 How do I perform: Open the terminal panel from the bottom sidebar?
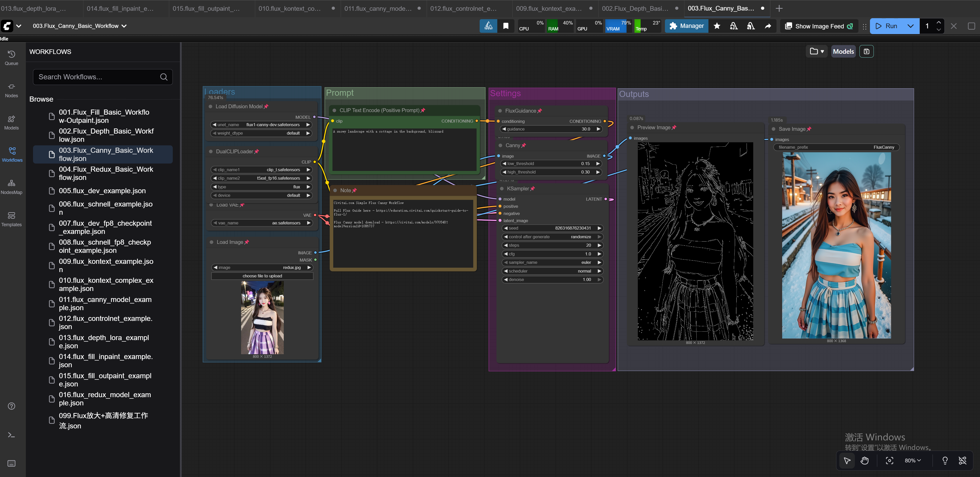pos(11,435)
